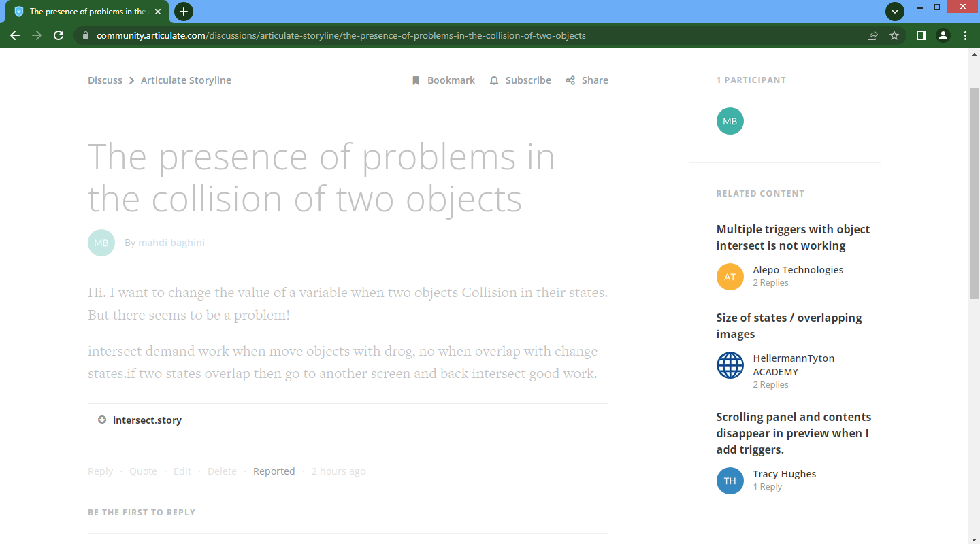Click the address bar URL field
The image size is (980, 544).
340,35
